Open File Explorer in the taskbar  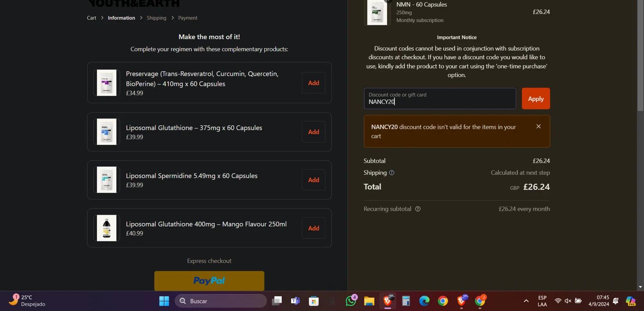[369, 301]
